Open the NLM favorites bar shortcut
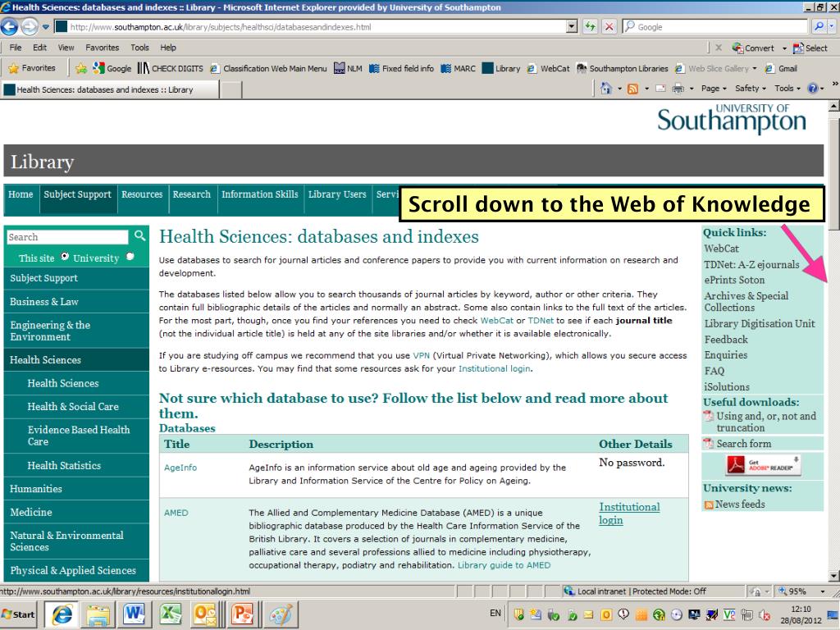 point(348,68)
